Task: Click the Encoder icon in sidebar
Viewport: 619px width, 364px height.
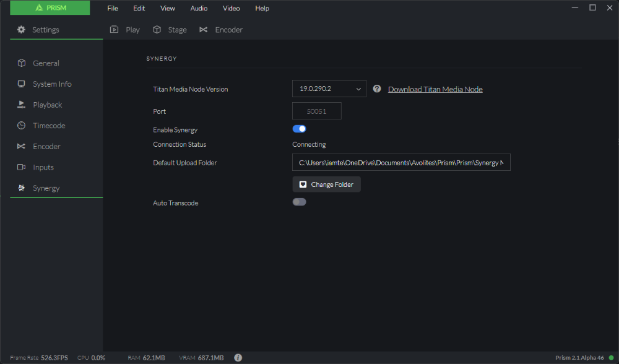Action: point(21,147)
